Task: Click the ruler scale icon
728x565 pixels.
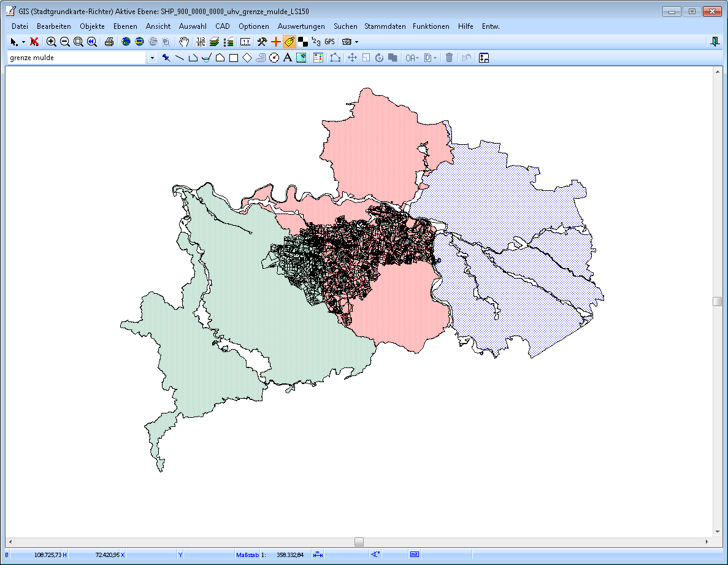Action: (x=245, y=42)
